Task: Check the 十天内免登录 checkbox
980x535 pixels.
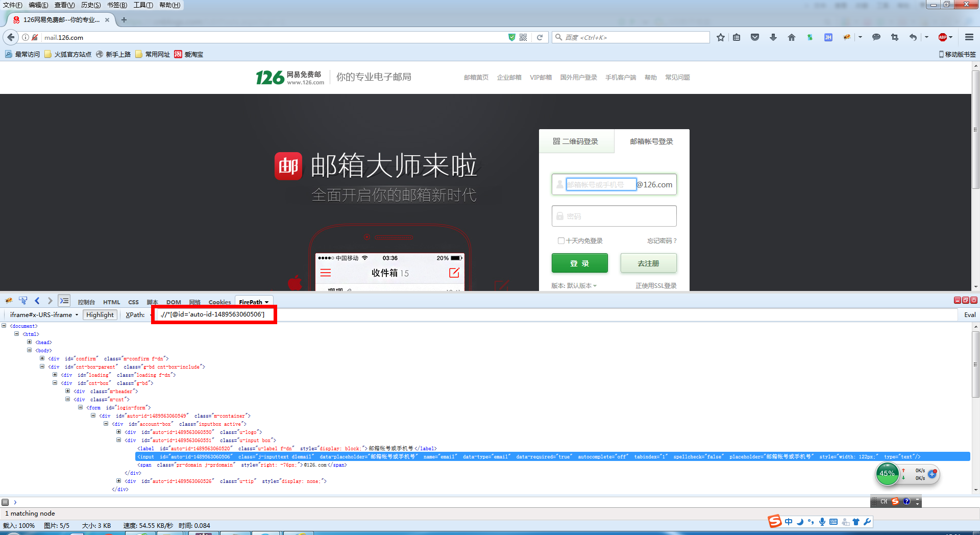Action: click(561, 241)
